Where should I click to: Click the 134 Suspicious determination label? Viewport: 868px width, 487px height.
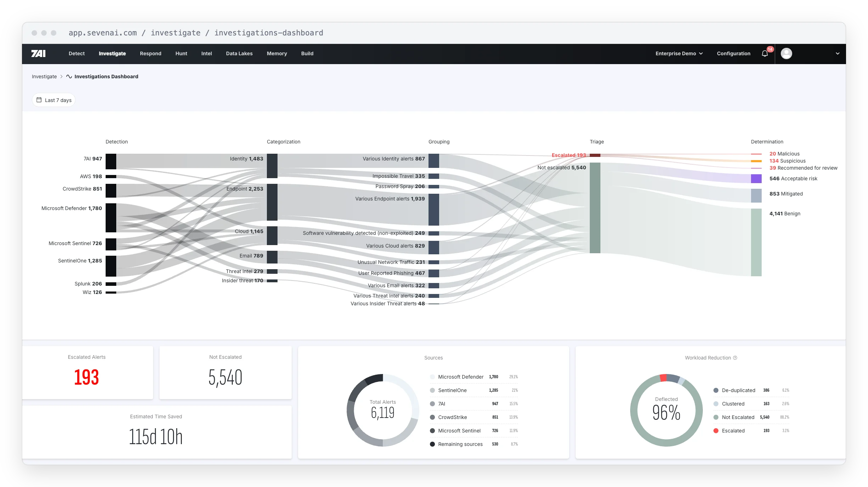coord(787,161)
